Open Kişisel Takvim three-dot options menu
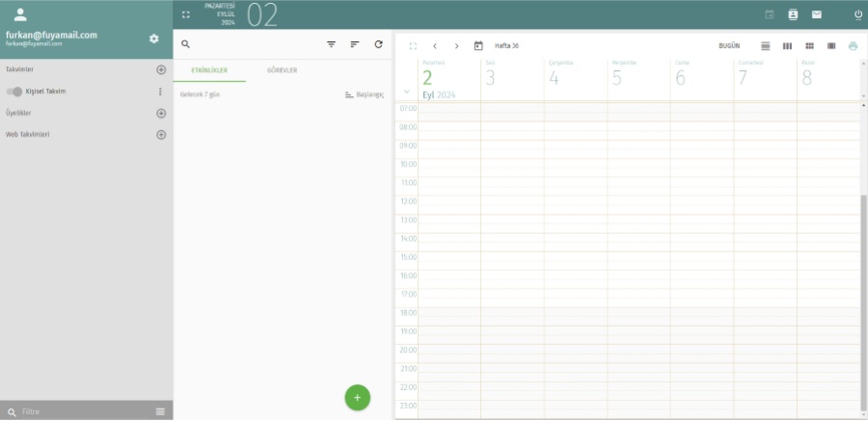Image resolution: width=868 pixels, height=421 pixels. pyautogui.click(x=160, y=92)
